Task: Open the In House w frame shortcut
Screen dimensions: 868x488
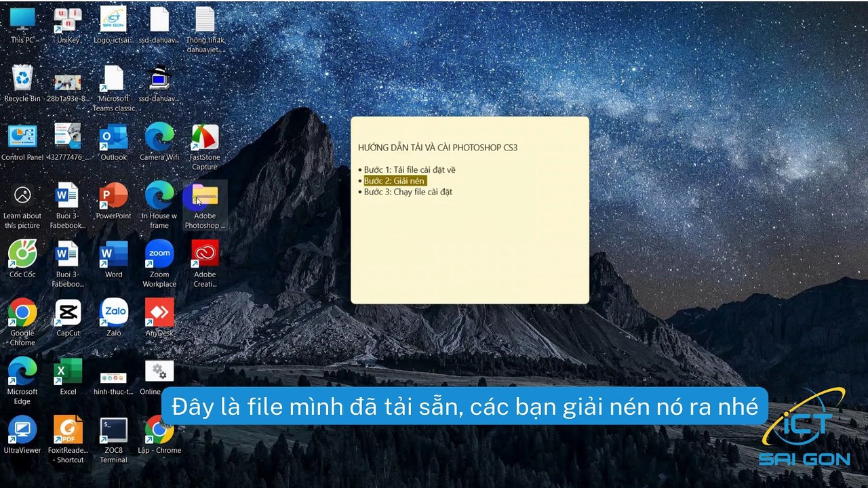Action: 159,206
